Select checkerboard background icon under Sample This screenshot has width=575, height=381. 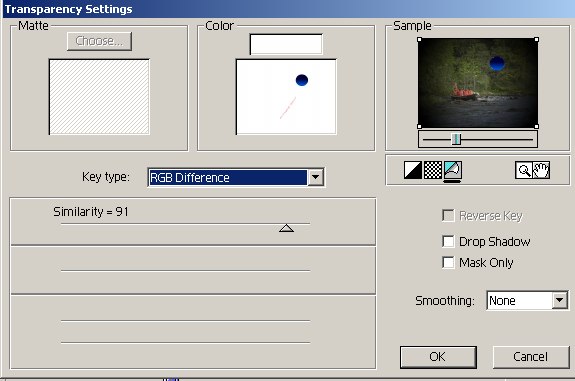click(433, 170)
